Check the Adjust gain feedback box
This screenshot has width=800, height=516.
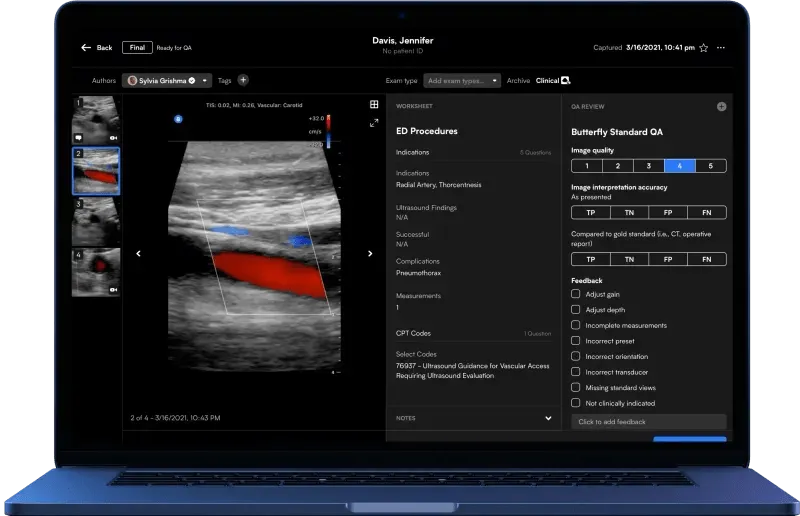click(576, 294)
